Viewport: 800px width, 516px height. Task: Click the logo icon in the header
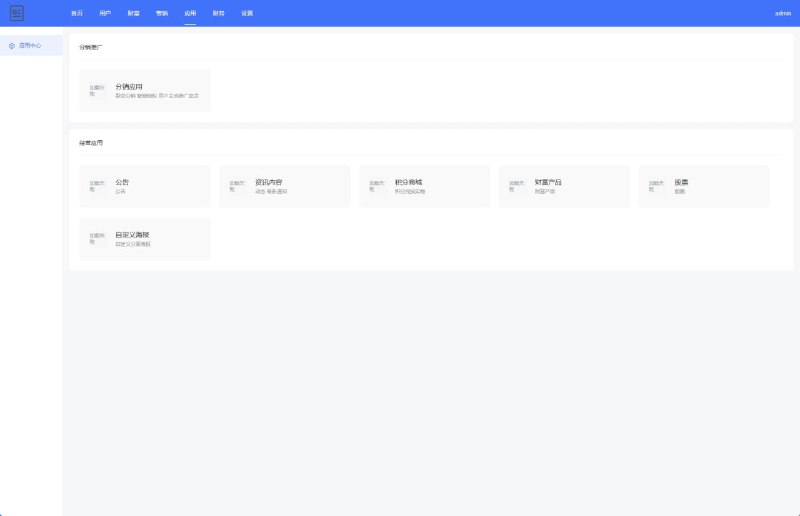pos(16,13)
